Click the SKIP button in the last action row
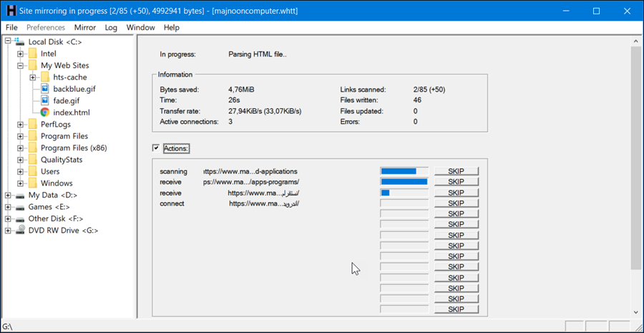The height and width of the screenshot is (333, 644). [457, 309]
